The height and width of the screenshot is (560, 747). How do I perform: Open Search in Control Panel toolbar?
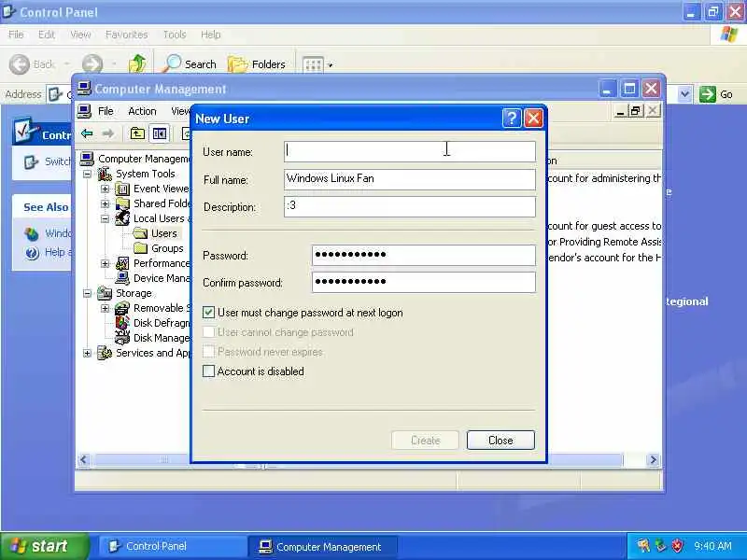(x=190, y=64)
